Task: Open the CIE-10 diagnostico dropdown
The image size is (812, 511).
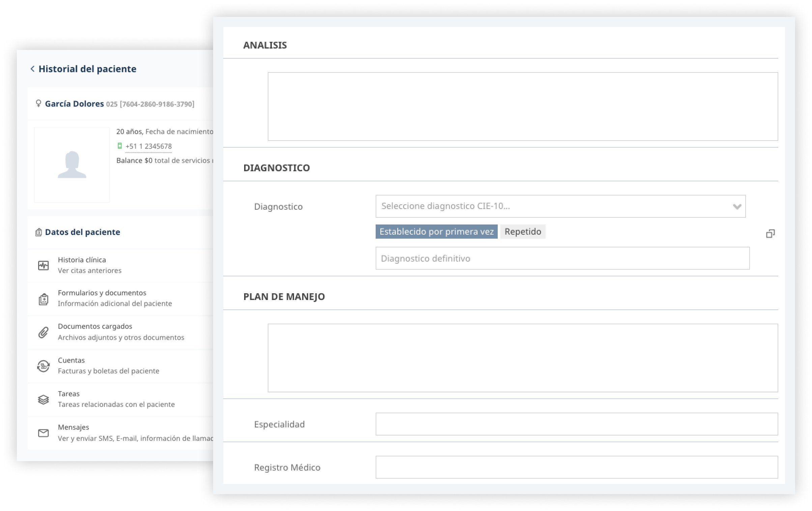Action: point(553,206)
